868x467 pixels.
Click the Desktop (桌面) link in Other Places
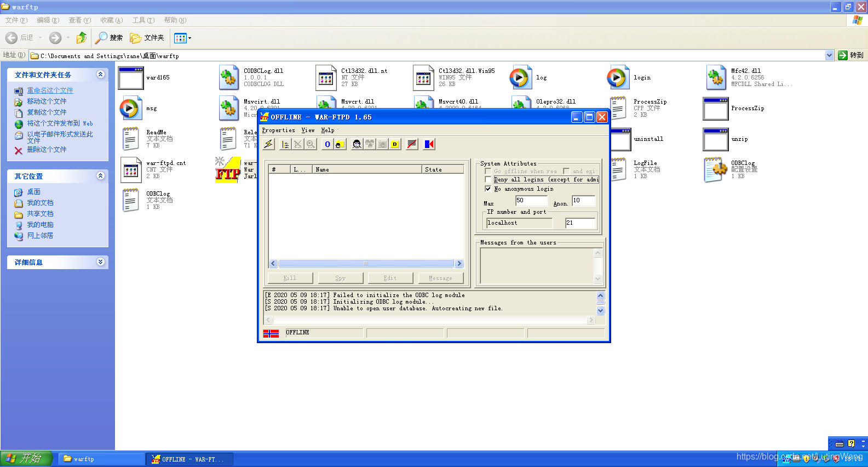click(x=34, y=192)
